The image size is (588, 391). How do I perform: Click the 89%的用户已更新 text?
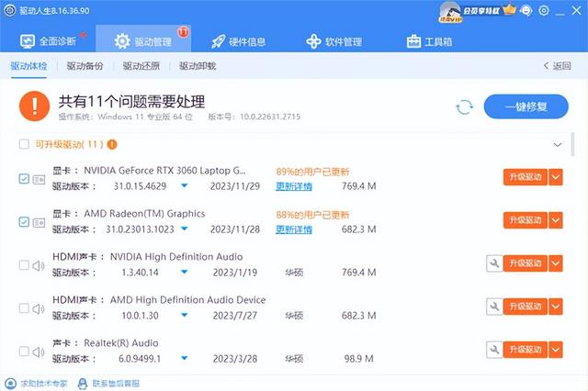[312, 172]
